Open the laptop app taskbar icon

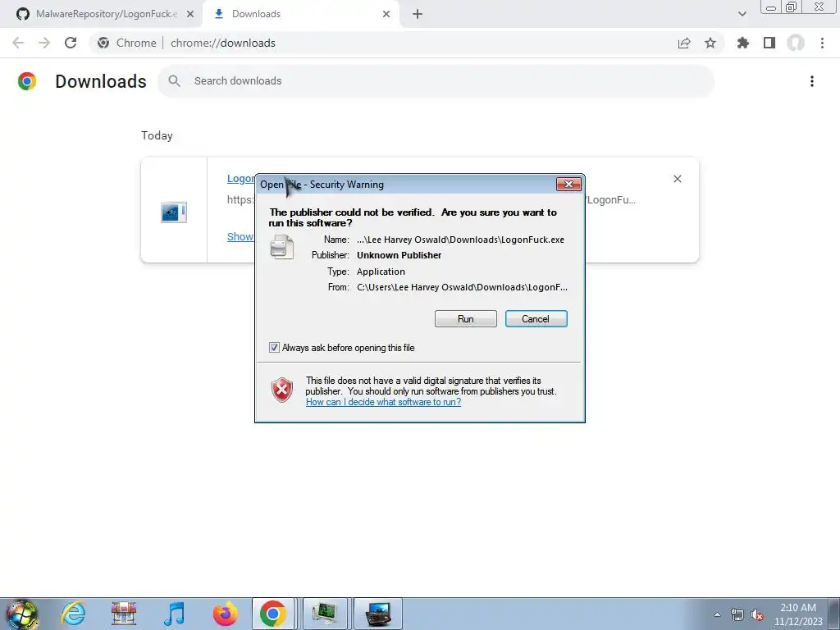(377, 614)
